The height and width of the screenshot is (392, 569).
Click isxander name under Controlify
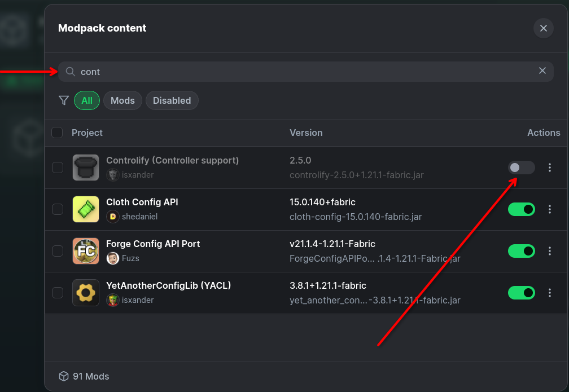click(x=138, y=175)
